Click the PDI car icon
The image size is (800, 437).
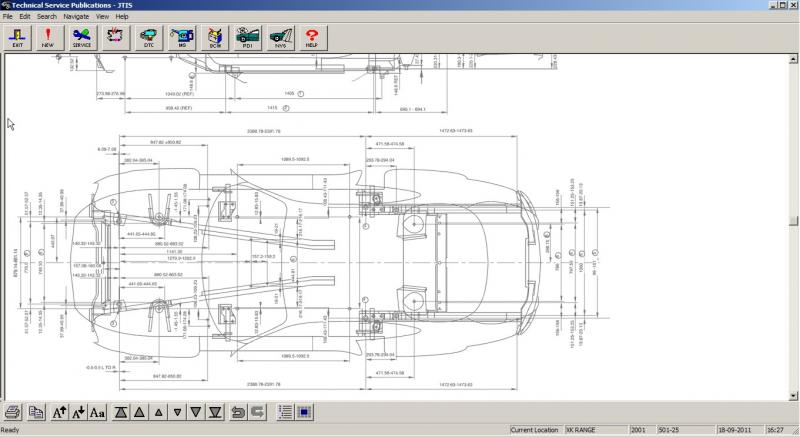click(x=248, y=38)
